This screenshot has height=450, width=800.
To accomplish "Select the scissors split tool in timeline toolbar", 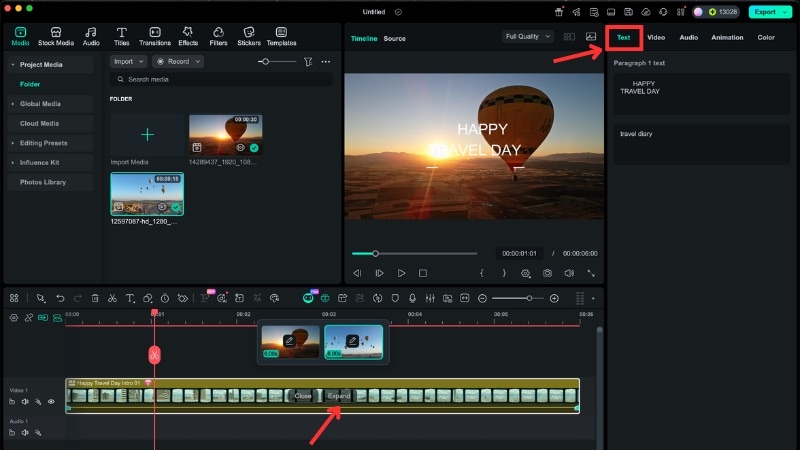I will coord(112,298).
